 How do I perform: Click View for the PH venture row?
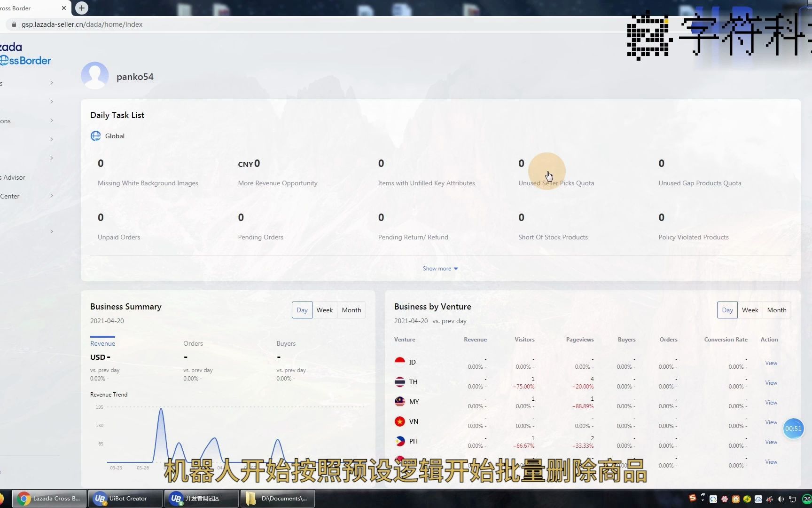point(771,442)
